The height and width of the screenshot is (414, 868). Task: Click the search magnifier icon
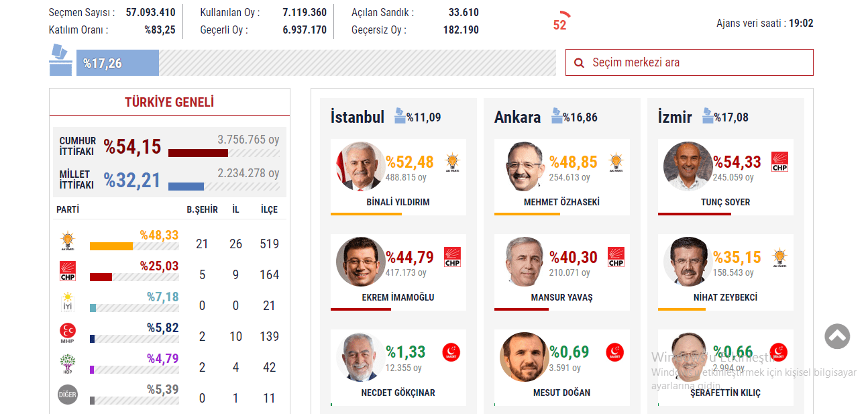[579, 63]
